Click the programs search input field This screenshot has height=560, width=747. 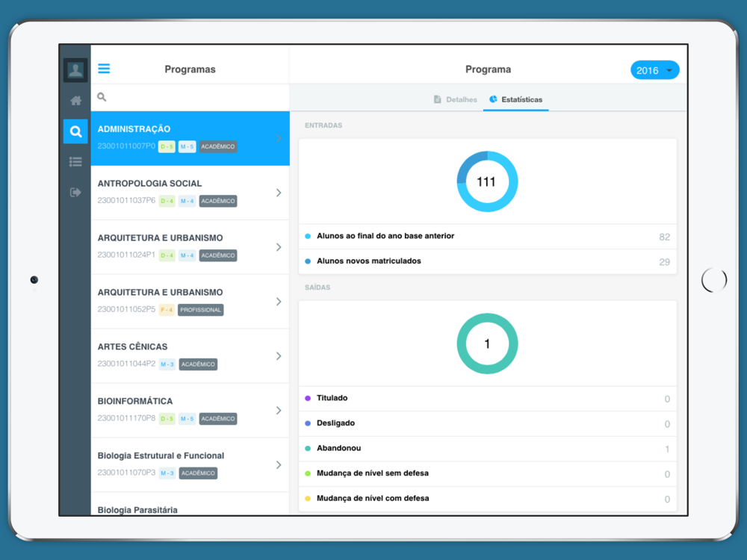click(x=194, y=97)
